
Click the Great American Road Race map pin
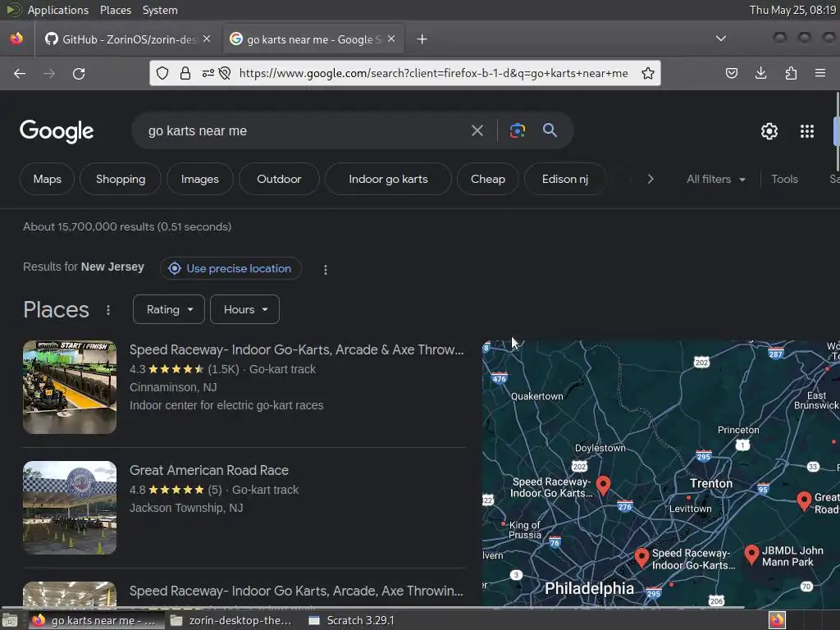click(804, 502)
